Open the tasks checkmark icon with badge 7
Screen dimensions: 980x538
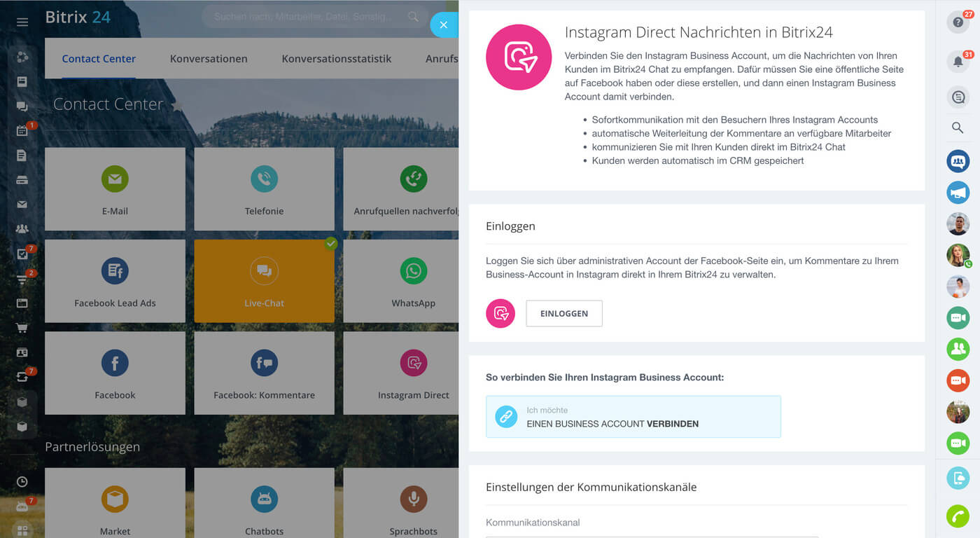tap(22, 254)
